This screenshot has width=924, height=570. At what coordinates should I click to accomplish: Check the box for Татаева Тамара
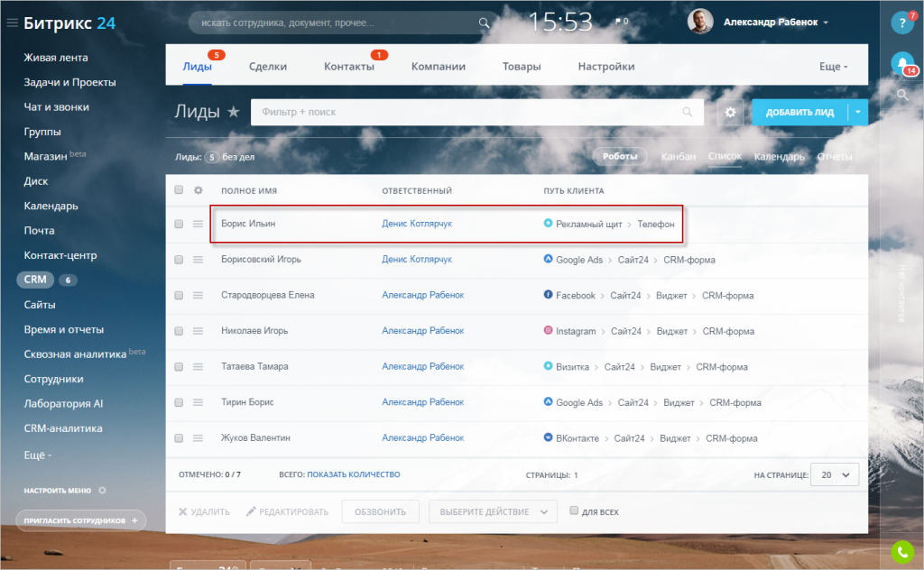[179, 367]
